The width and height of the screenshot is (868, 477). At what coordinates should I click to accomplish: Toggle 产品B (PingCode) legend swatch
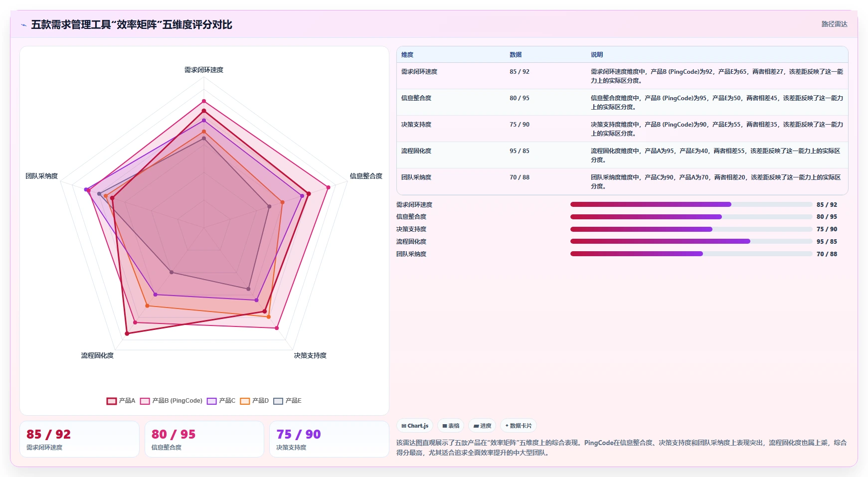coord(145,401)
